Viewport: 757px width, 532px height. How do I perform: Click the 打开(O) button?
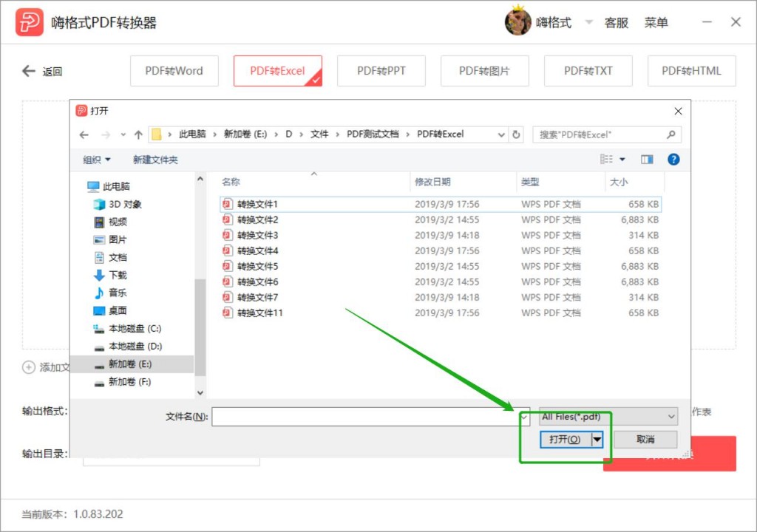565,440
